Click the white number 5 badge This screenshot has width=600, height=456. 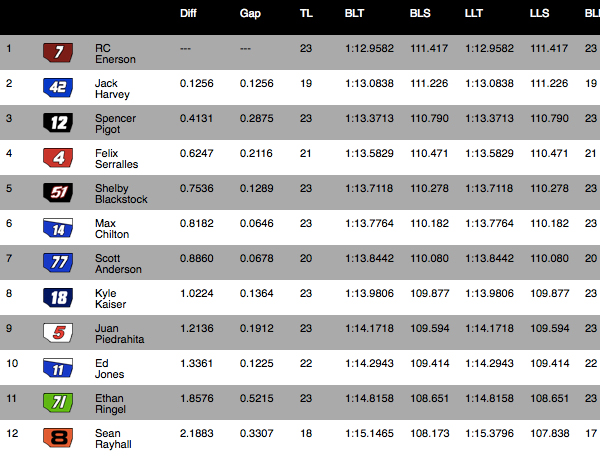[x=58, y=332]
